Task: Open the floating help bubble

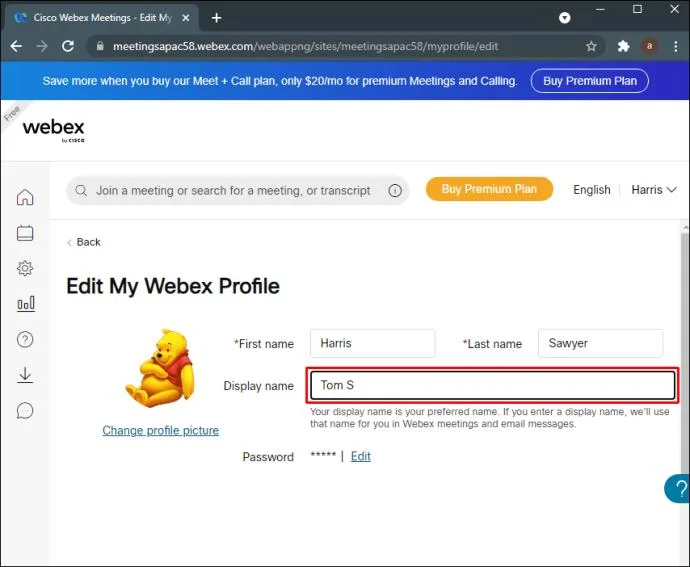Action: [x=677, y=488]
